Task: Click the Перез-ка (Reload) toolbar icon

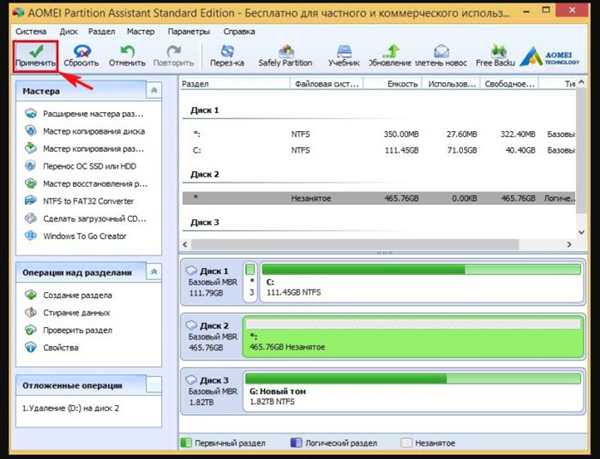Action: [x=227, y=56]
